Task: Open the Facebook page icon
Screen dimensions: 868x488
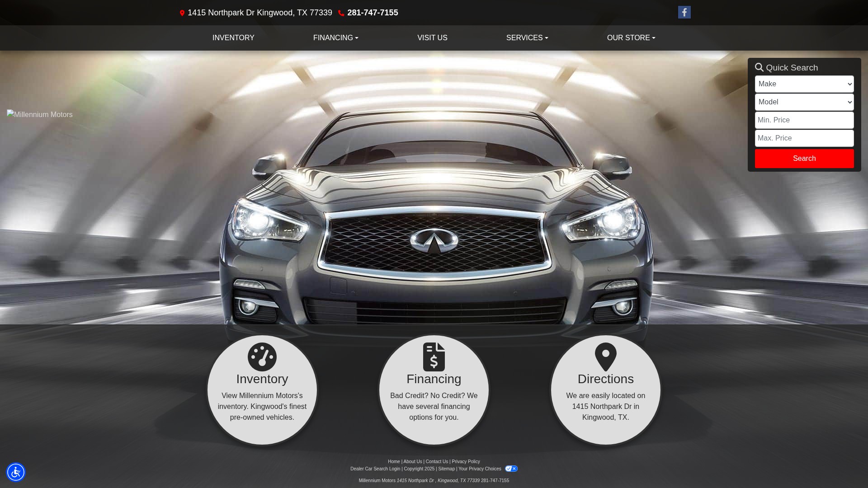Action: click(684, 12)
